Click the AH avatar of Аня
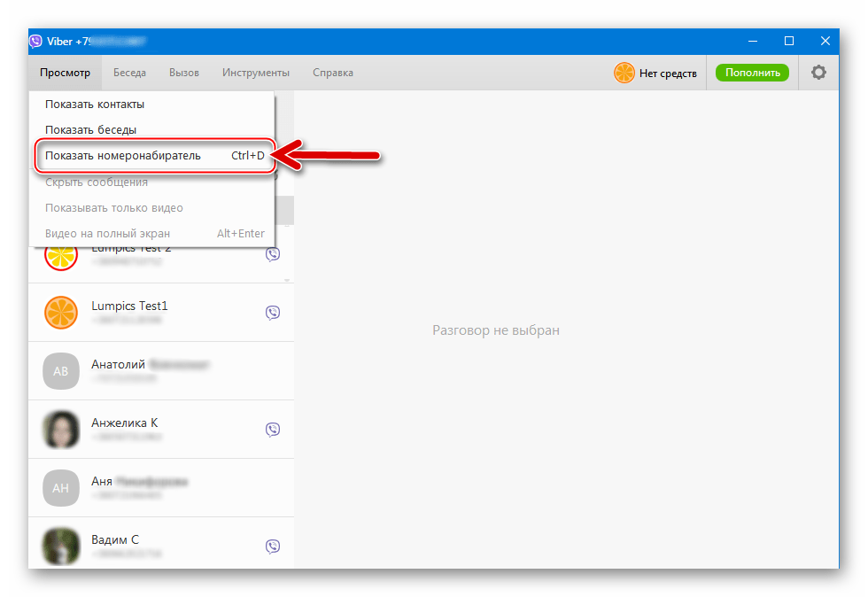The width and height of the screenshot is (868, 597). tap(61, 488)
